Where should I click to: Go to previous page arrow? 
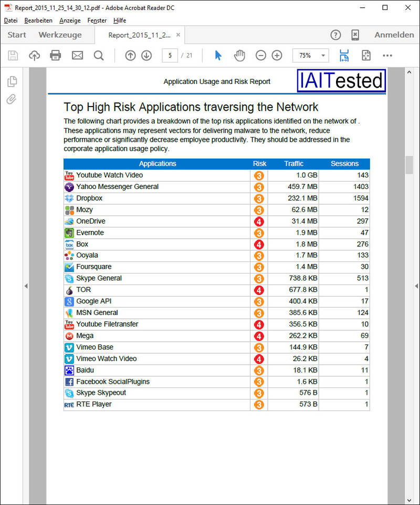pyautogui.click(x=130, y=56)
